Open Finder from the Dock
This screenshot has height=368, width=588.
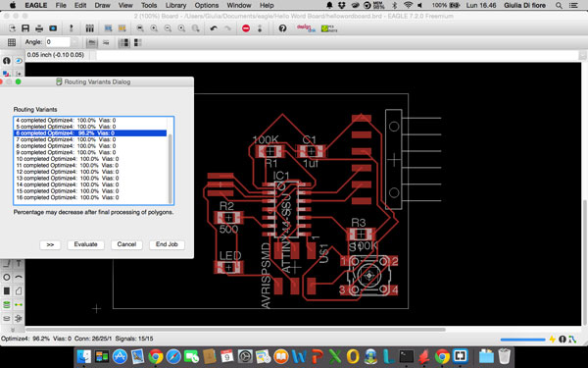[84, 356]
